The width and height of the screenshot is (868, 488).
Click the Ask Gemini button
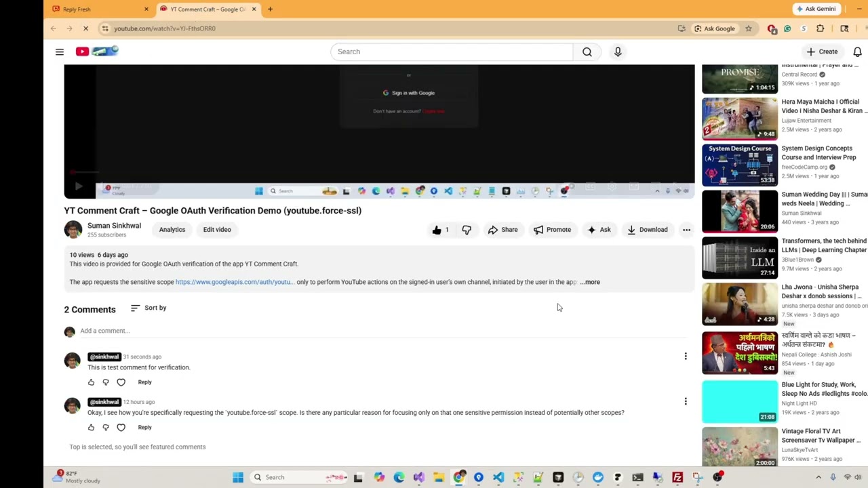coord(816,9)
